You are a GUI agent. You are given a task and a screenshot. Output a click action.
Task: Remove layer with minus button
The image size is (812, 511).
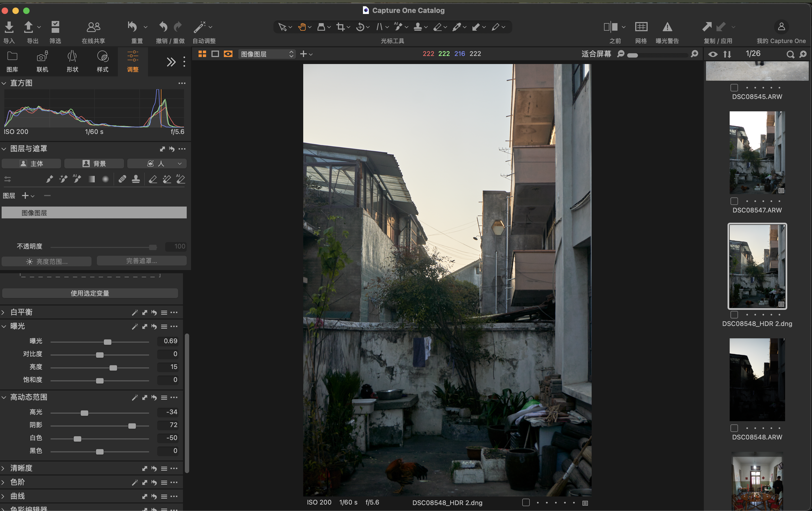click(47, 196)
